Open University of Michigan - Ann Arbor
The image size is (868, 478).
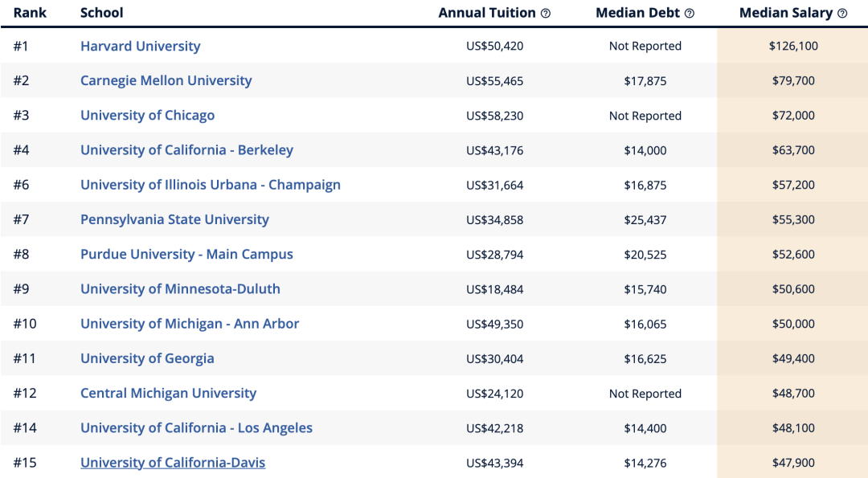pos(190,324)
